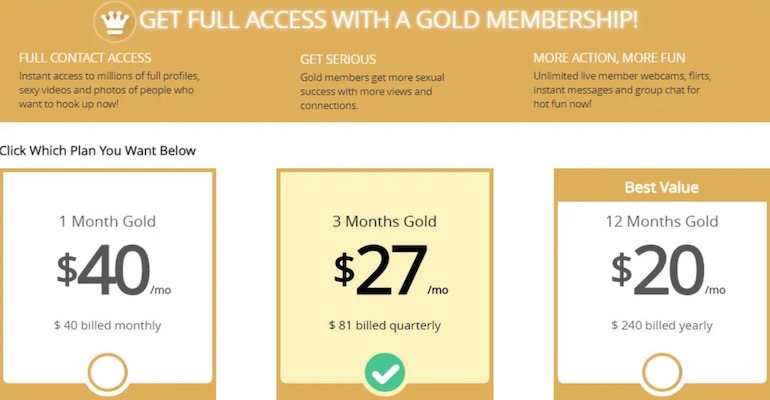Image resolution: width=770 pixels, height=400 pixels.
Task: Click the Full Contact Access heading
Action: pyautogui.click(x=85, y=58)
